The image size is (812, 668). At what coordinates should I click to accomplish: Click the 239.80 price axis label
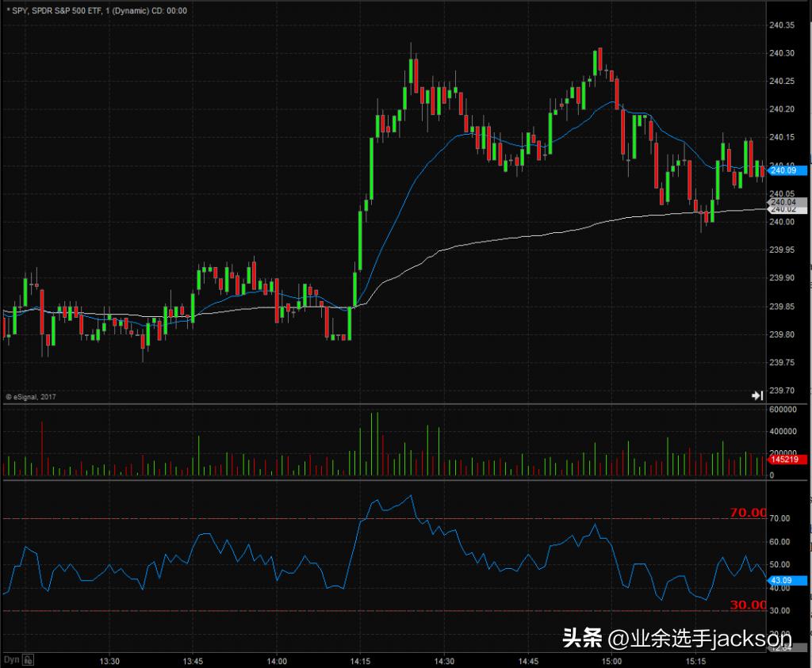[x=781, y=334]
